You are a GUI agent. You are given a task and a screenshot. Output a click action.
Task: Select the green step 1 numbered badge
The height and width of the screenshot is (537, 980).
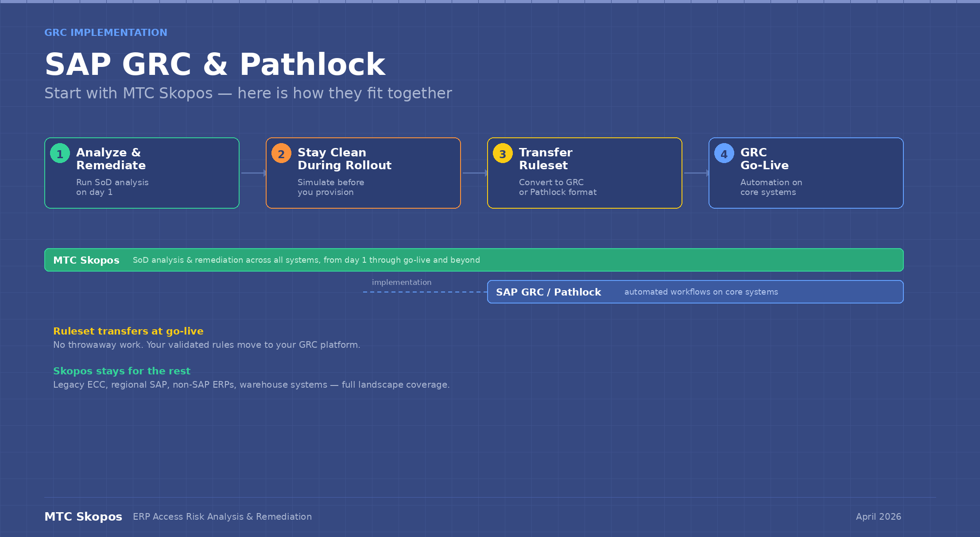(59, 154)
